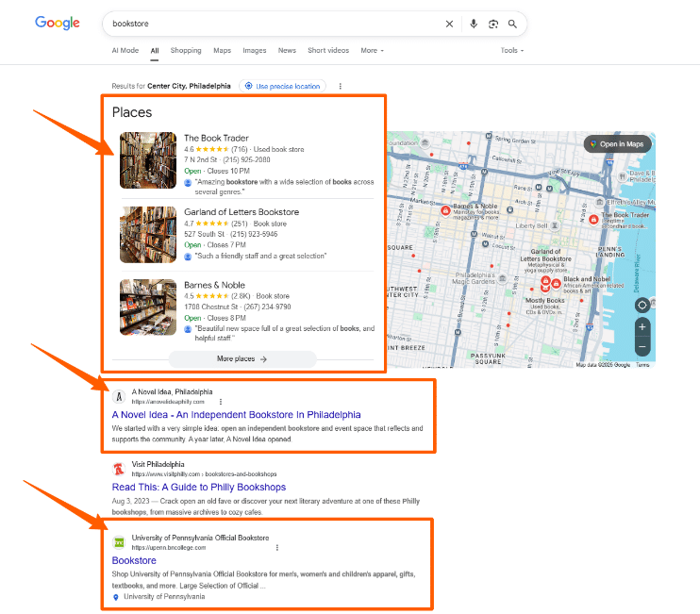The image size is (700, 614).
Task: Click Barnes & Noble map pin
Action: (445, 210)
